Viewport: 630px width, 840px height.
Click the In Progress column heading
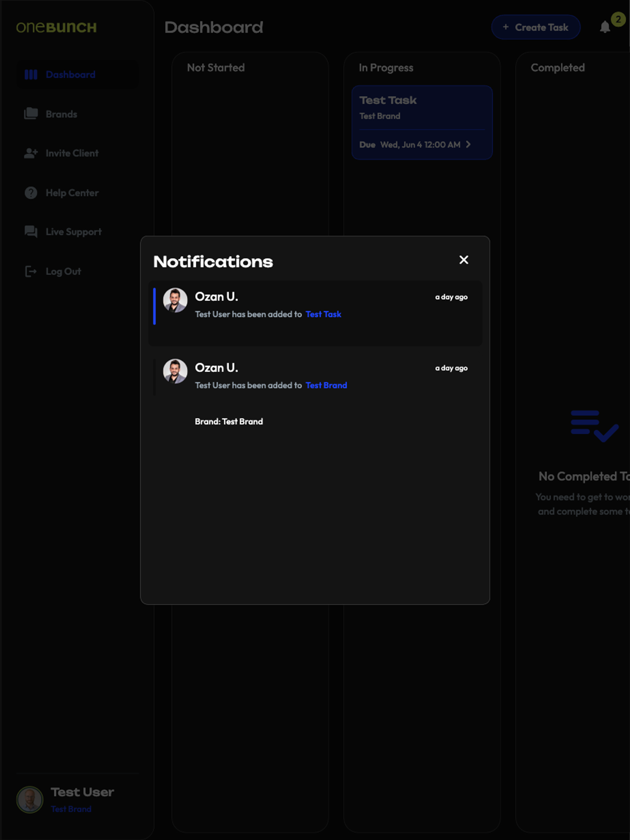click(x=386, y=68)
